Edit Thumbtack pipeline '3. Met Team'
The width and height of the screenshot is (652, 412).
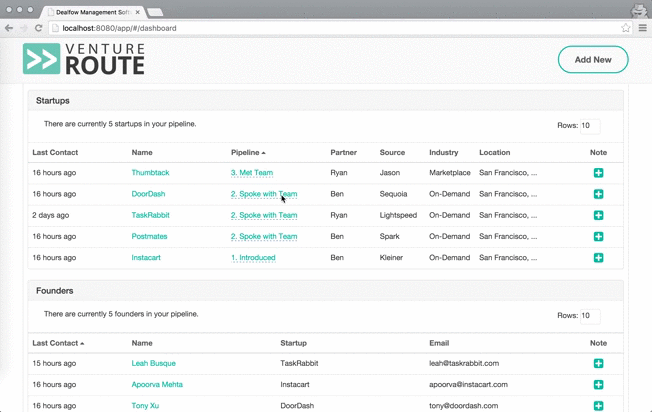[252, 173]
